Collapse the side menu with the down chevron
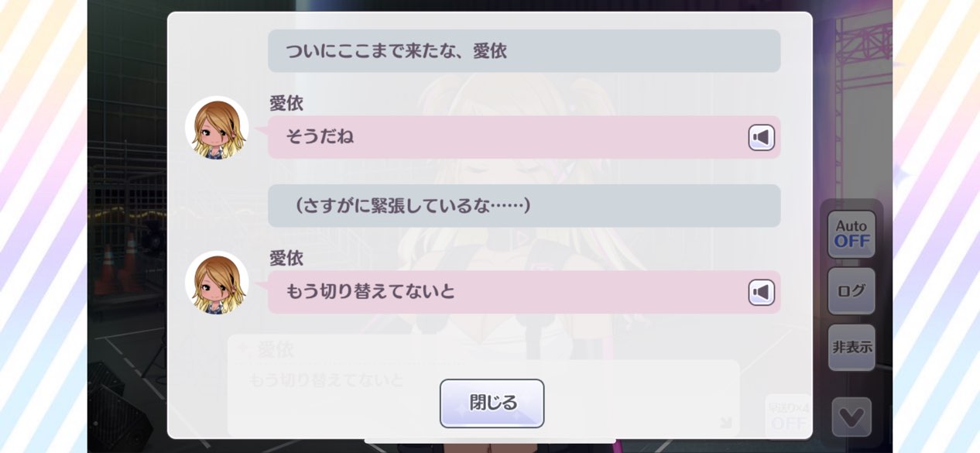Screen dimensions: 980x453 click(x=852, y=417)
